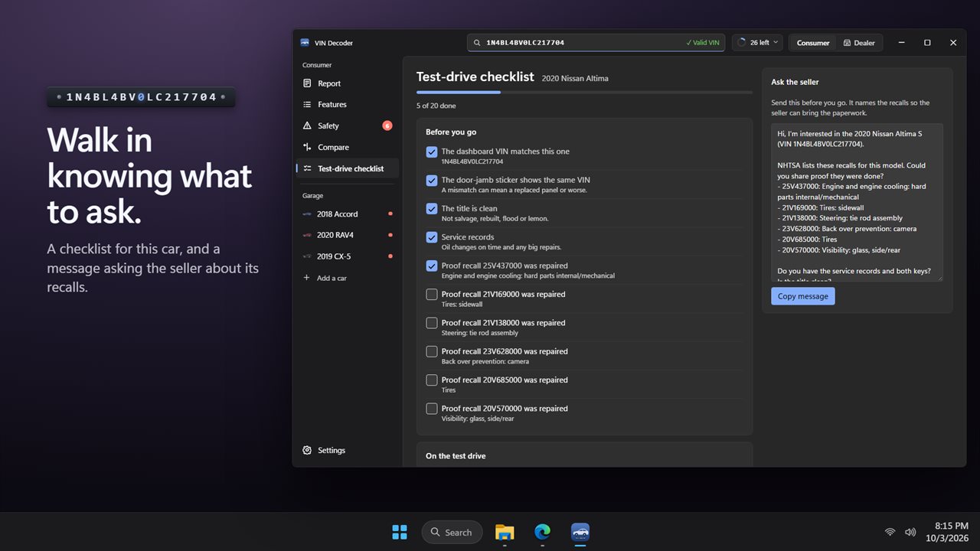Select the 2019 CX-5 car icon
Viewport: 980px width, 551px height.
point(307,256)
